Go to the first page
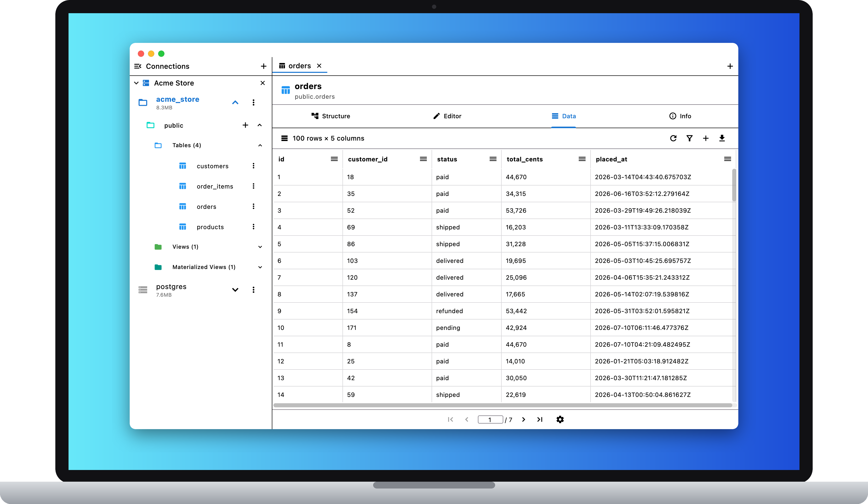Screen dimensions: 868x504 click(450, 419)
